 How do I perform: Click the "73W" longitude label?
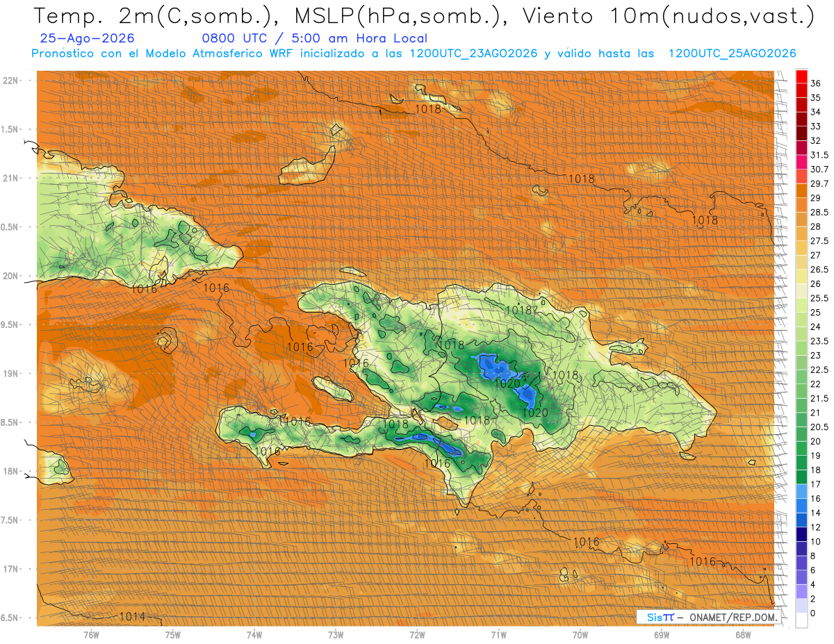coord(336,635)
